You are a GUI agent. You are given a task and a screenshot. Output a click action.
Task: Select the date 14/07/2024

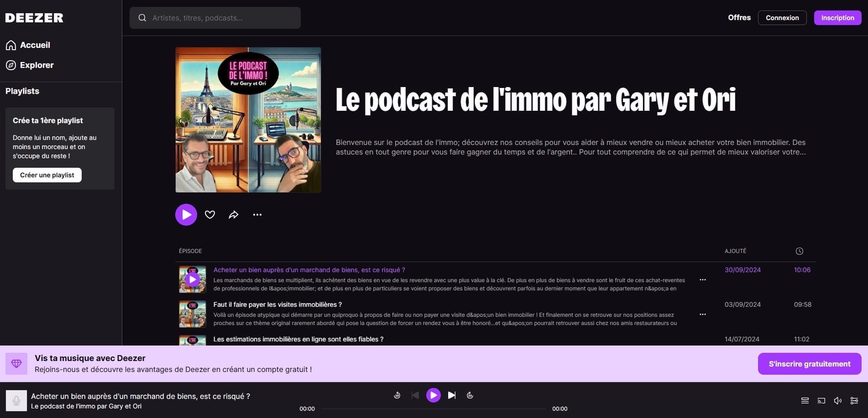click(x=742, y=339)
